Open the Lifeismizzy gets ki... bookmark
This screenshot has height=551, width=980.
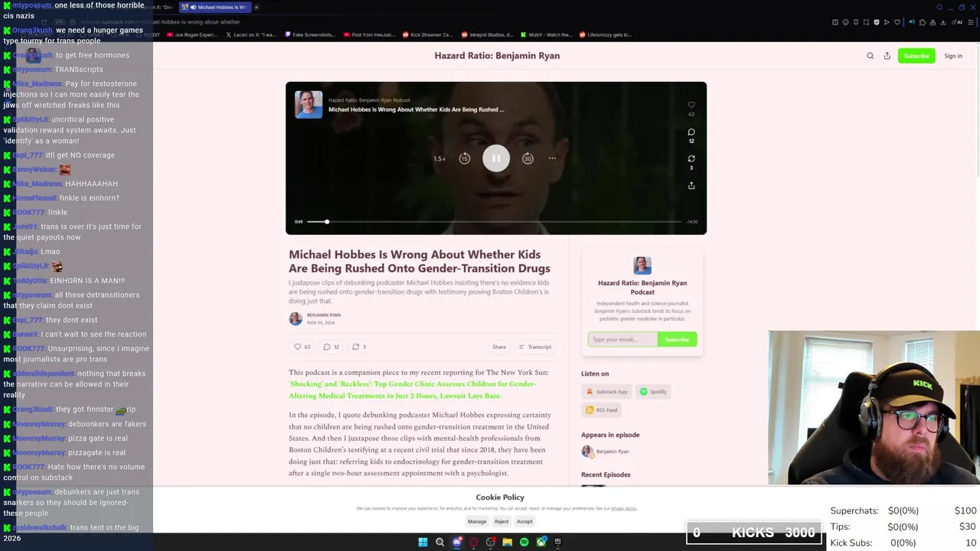pyautogui.click(x=606, y=34)
